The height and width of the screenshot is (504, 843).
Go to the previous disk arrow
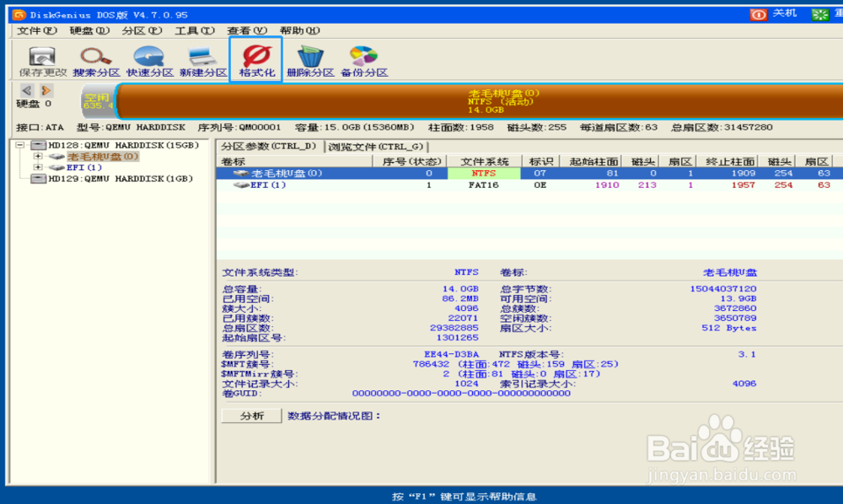coord(27,90)
